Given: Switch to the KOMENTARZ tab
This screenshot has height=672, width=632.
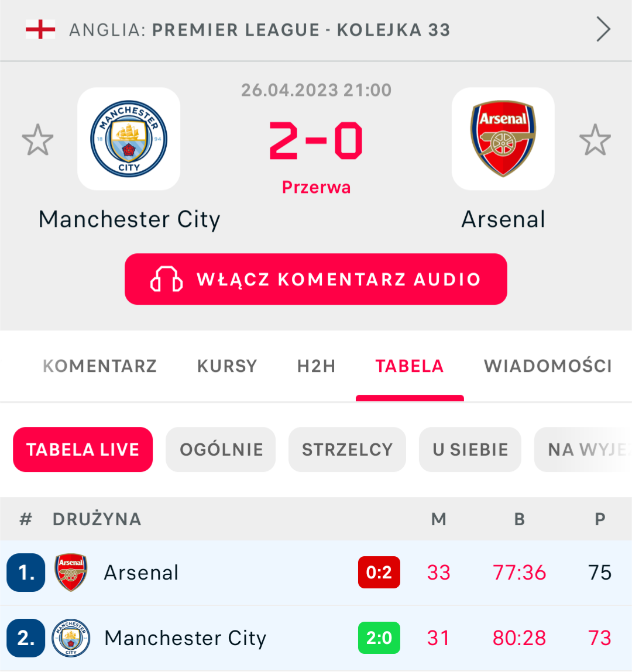Looking at the screenshot, I should pos(99,366).
